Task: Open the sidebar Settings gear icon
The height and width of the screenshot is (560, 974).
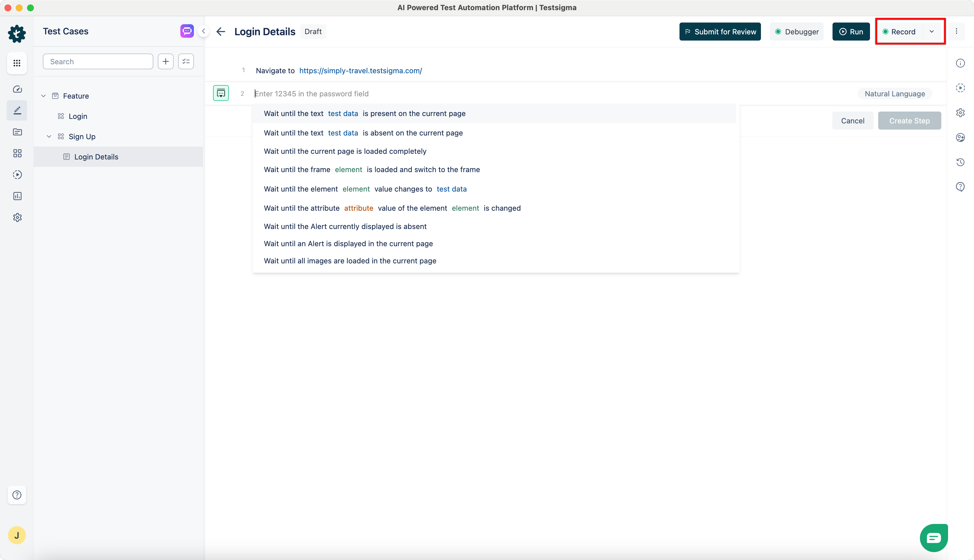Action: click(x=17, y=217)
